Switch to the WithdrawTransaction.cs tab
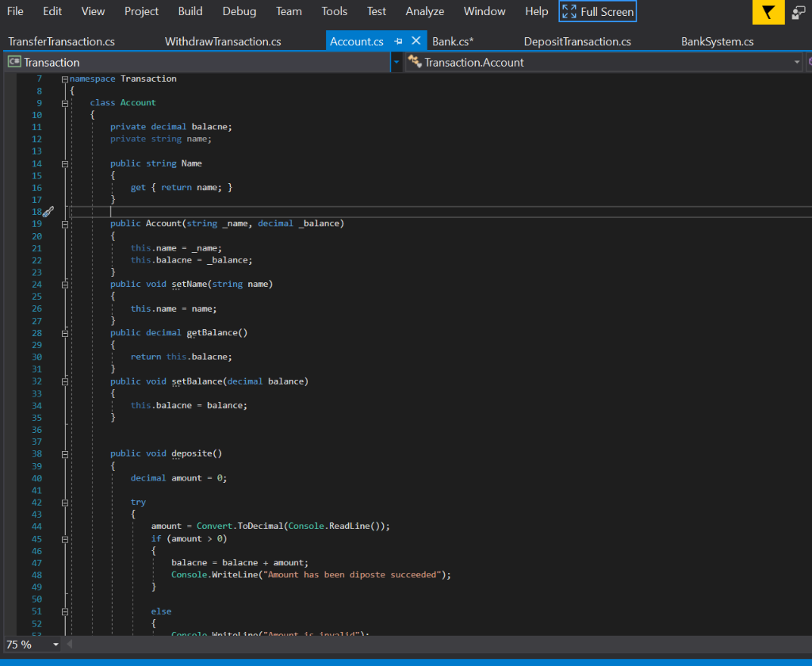Screen dimensions: 812x666 223,41
